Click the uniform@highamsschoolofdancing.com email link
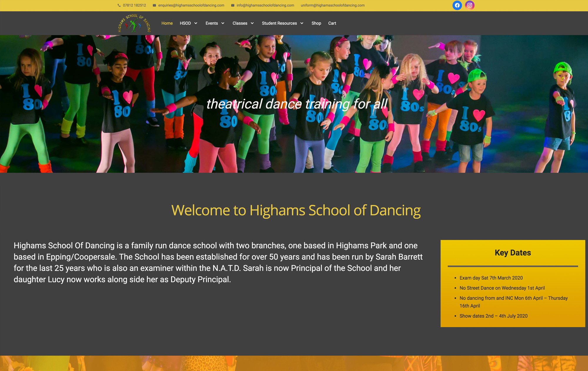This screenshot has width=588, height=371. (x=333, y=5)
